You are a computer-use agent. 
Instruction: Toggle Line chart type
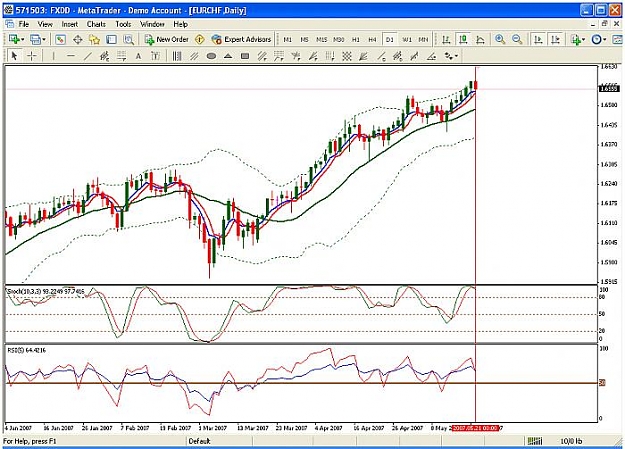point(480,39)
